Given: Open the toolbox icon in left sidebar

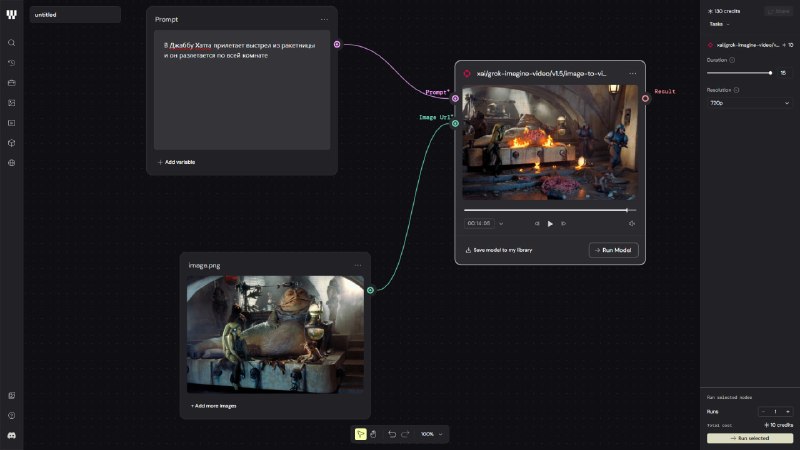Looking at the screenshot, I should point(11,83).
